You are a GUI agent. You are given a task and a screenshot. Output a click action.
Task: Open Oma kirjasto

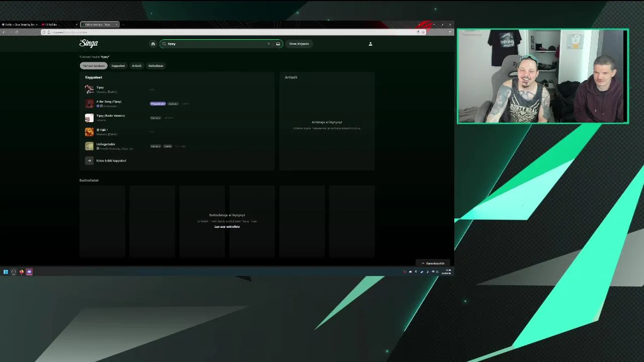[299, 44]
